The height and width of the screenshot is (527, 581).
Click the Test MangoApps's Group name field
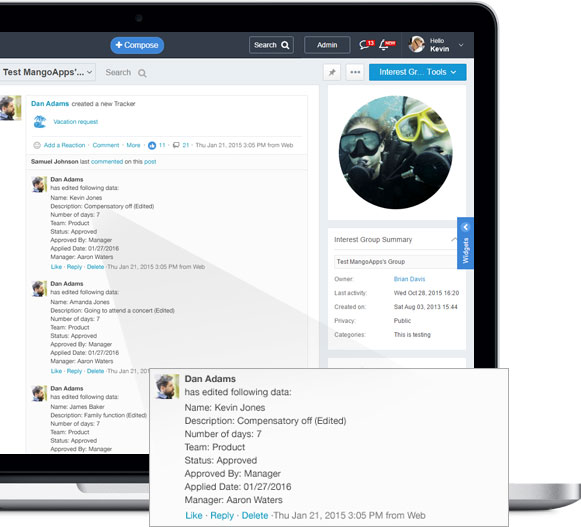tap(395, 262)
